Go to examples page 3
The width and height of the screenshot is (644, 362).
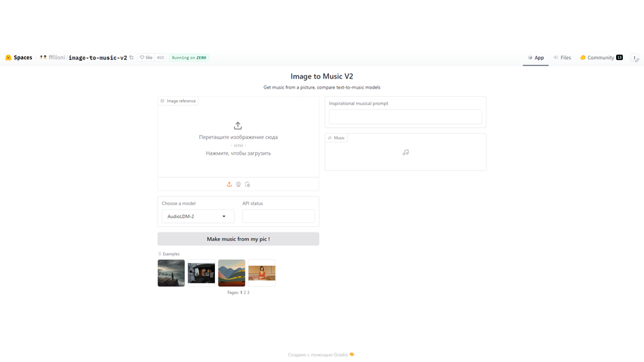pos(248,292)
